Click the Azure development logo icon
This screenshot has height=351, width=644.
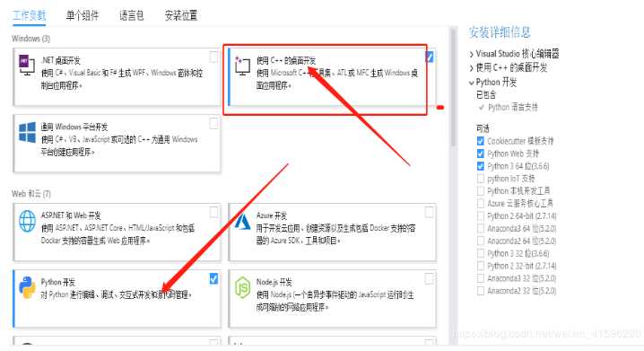point(242,222)
